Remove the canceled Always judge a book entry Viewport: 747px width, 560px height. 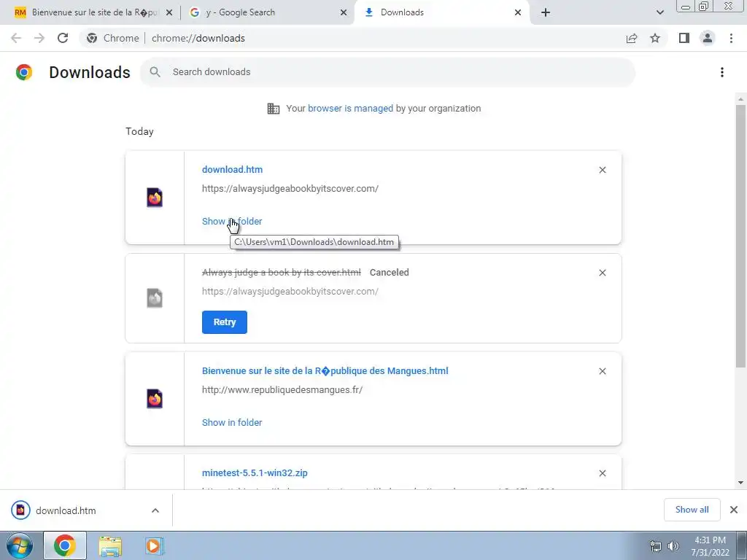pyautogui.click(x=602, y=273)
